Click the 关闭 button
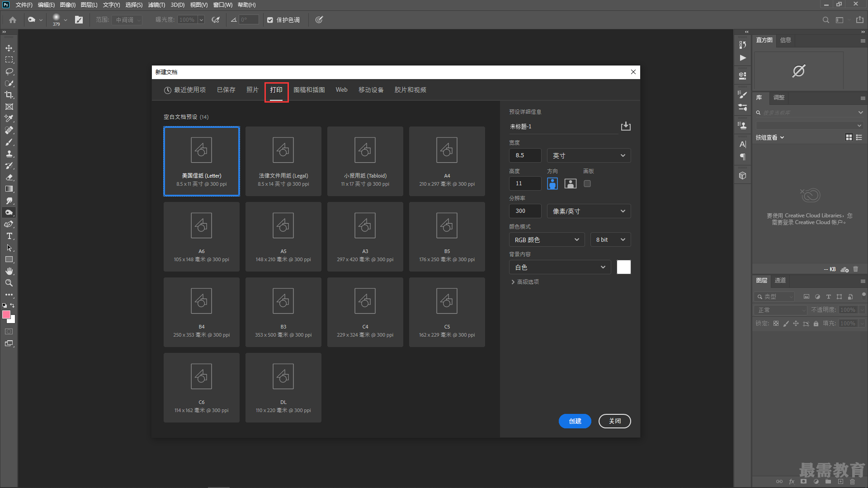 pyautogui.click(x=615, y=421)
